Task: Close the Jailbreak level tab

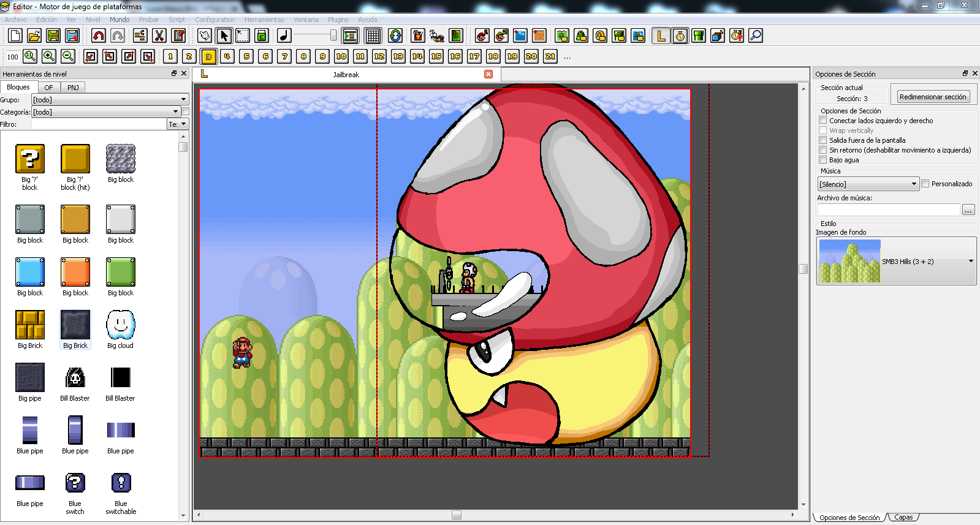Action: 488,74
